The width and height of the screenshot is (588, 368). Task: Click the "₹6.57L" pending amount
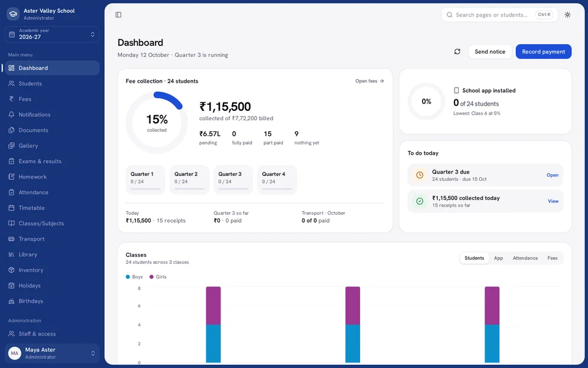click(x=210, y=134)
